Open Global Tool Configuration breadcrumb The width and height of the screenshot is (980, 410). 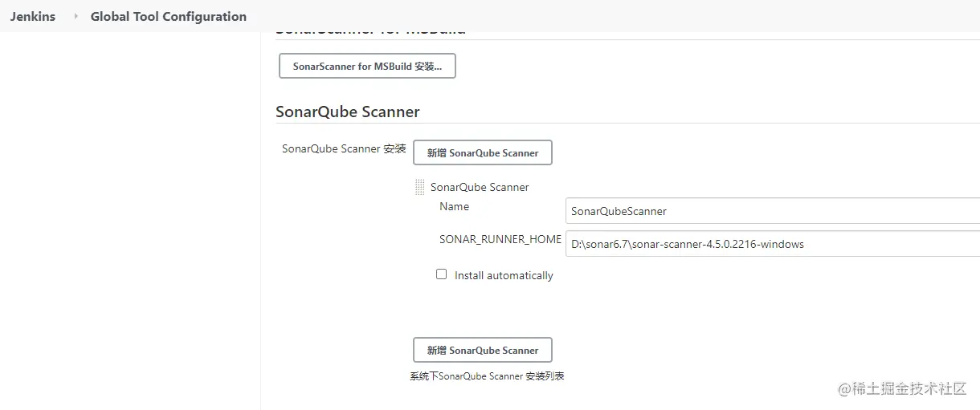click(168, 16)
